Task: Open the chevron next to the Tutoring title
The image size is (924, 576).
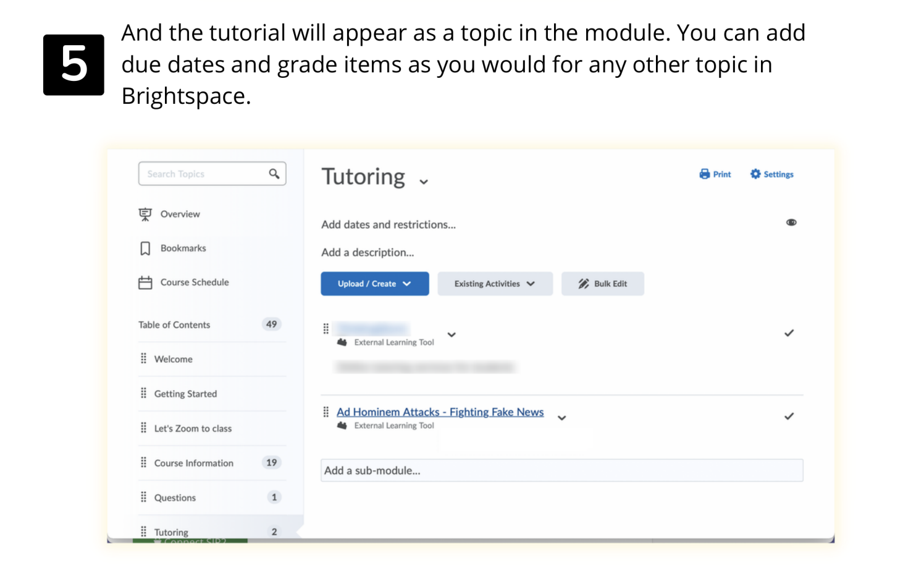Action: pos(423,181)
